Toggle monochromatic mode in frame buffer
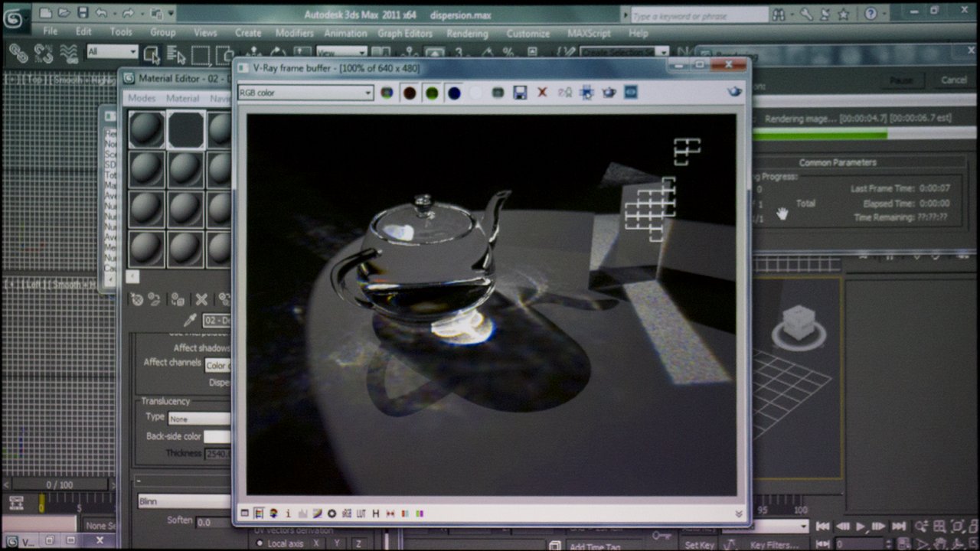Screen dimensions: 980x551 tap(498, 93)
